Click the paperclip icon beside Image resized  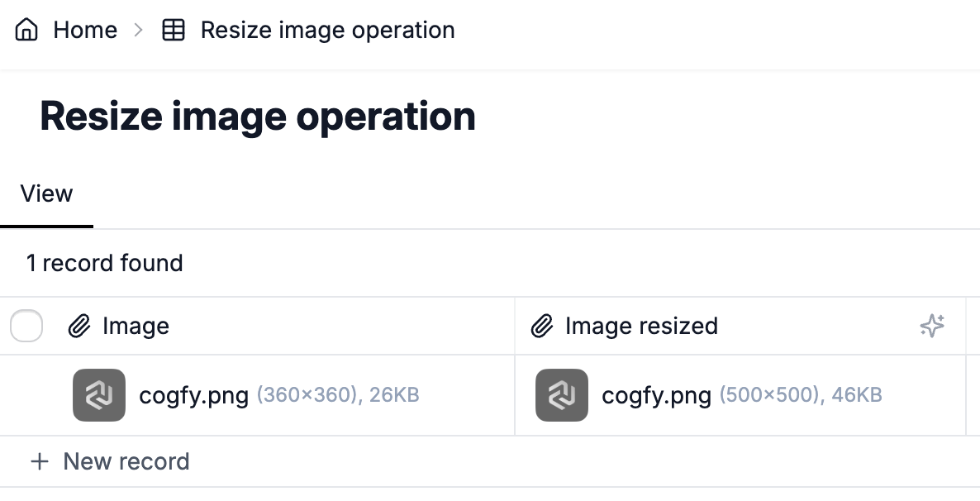pyautogui.click(x=542, y=326)
